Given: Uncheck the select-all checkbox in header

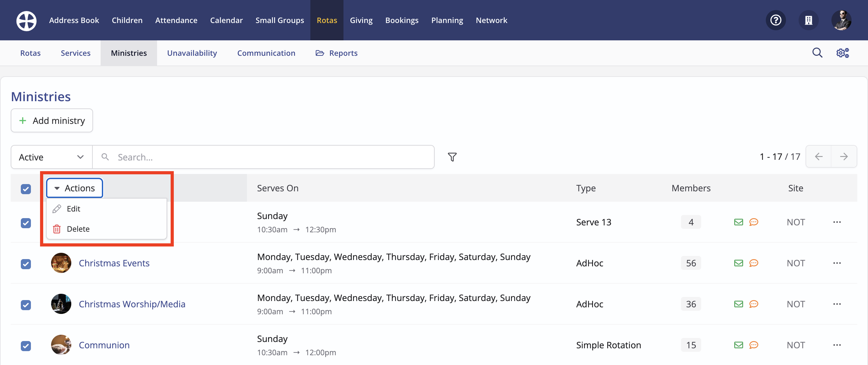Looking at the screenshot, I should (26, 189).
